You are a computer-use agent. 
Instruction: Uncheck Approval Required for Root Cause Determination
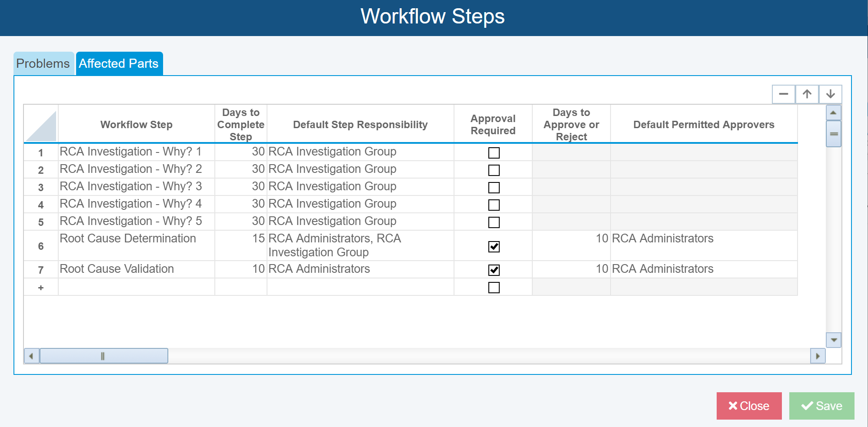click(x=493, y=247)
